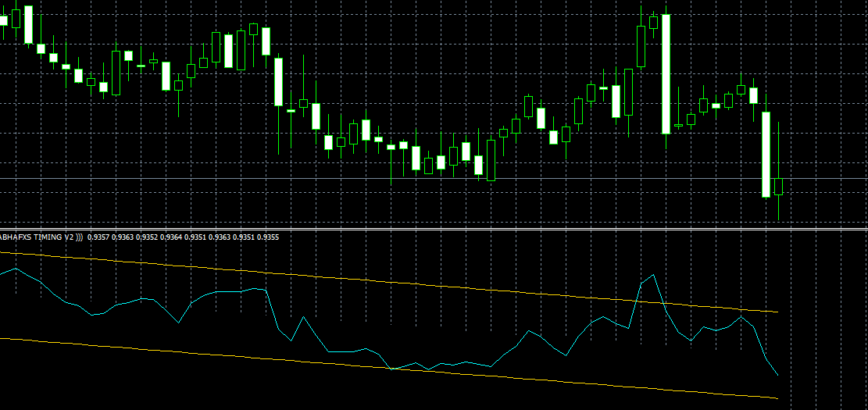Image resolution: width=868 pixels, height=410 pixels.
Task: Click the cyan indicator line's highest peak
Action: click(x=654, y=274)
